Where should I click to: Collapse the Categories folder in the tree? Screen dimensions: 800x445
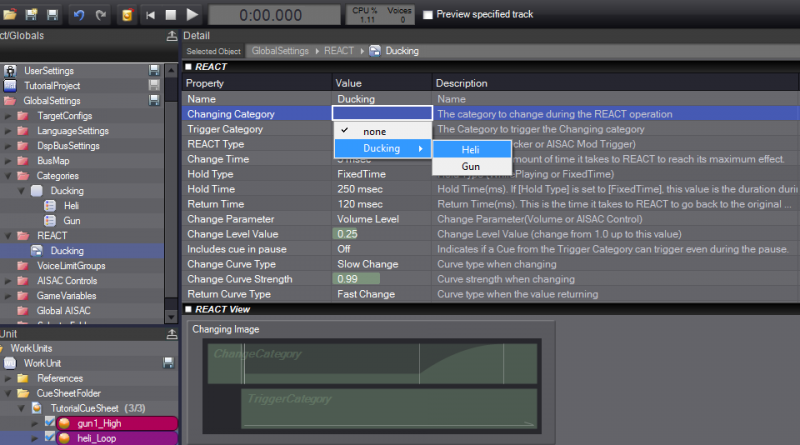click(x=9, y=176)
